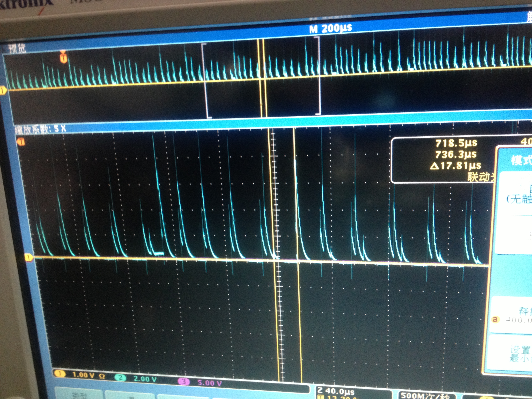532x399 pixels.
Task: Click the channel 1 ground marker in zoomed view
Action: tap(29, 258)
